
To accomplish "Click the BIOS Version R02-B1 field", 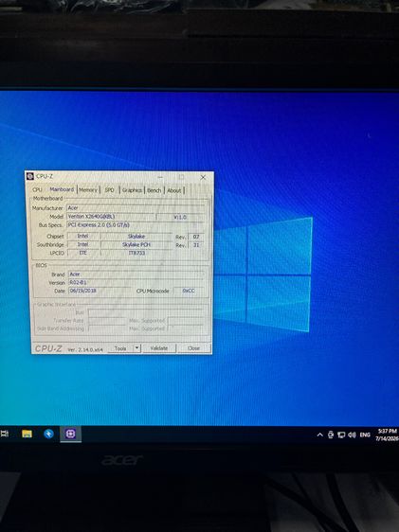I will (x=136, y=282).
